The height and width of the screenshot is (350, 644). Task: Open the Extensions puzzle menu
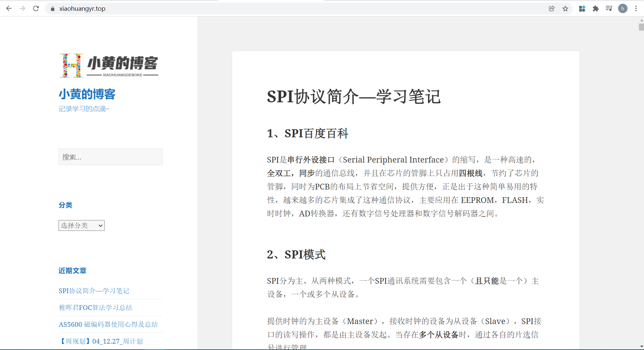click(596, 9)
